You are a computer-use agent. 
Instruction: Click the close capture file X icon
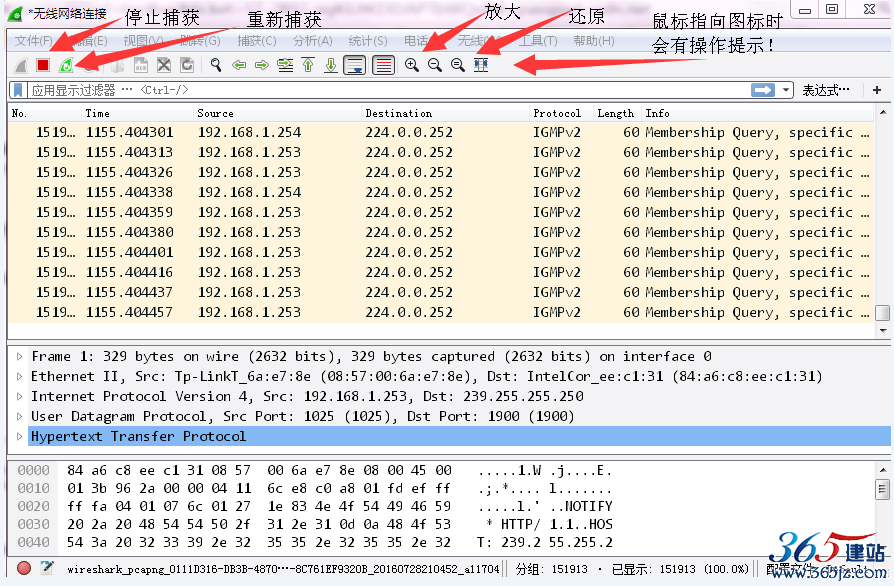tap(164, 65)
